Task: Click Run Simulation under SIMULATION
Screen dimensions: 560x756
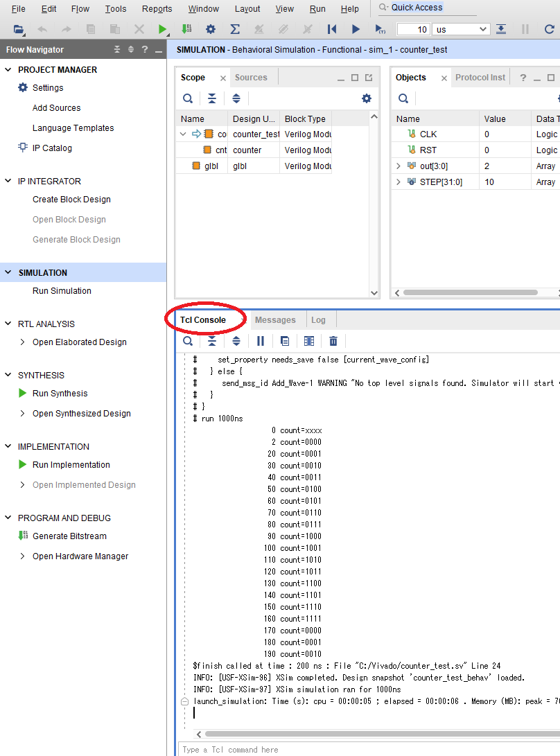Action: point(62,291)
